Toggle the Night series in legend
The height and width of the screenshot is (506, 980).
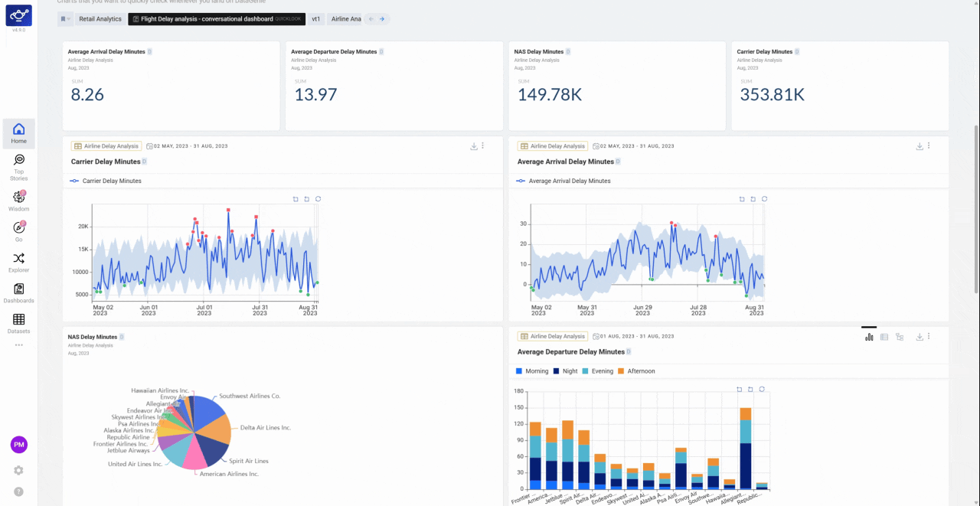[565, 371]
